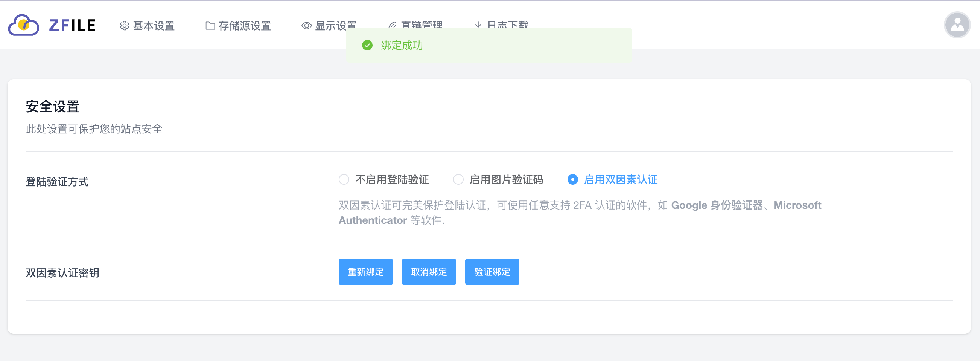Click the ZFILE cloud logo
The width and height of the screenshot is (980, 361).
pos(24,24)
